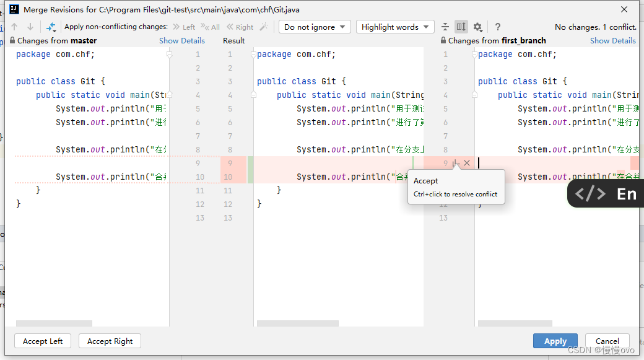644x360 pixels.
Task: Open the 'Highlight words' dropdown
Action: [395, 27]
